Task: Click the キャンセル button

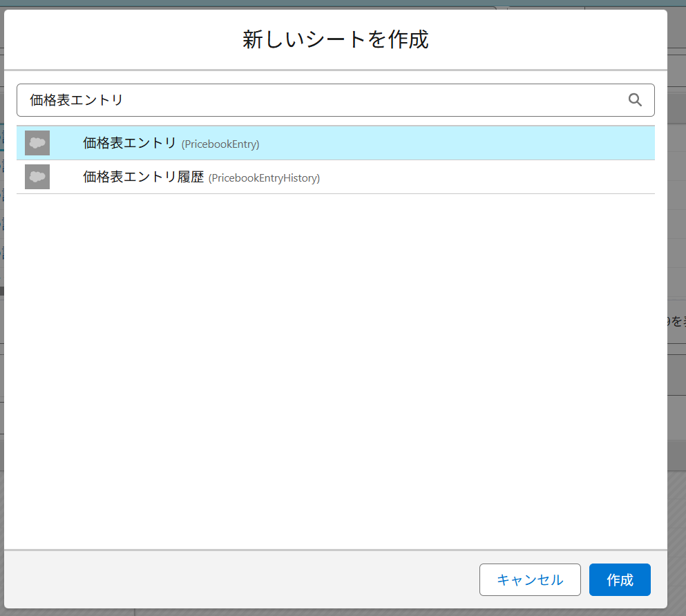Action: click(530, 579)
